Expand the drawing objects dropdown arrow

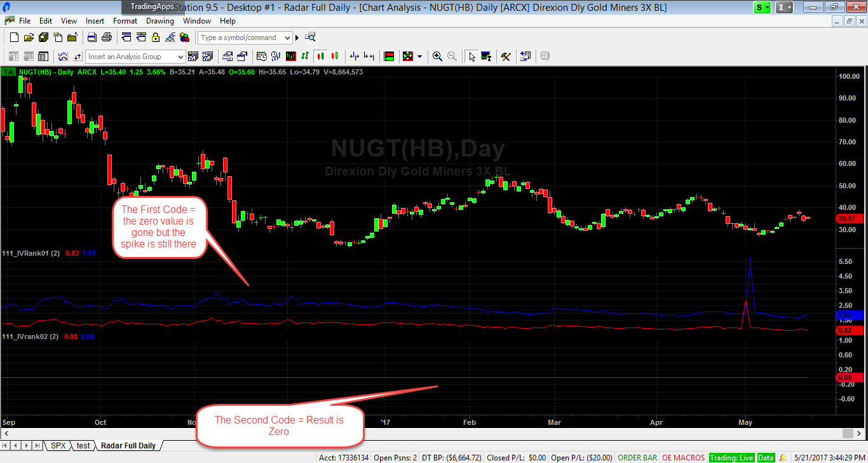(x=420, y=57)
